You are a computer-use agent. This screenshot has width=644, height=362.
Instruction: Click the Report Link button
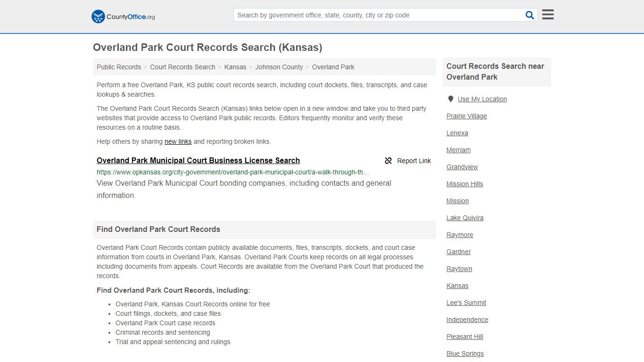point(408,161)
